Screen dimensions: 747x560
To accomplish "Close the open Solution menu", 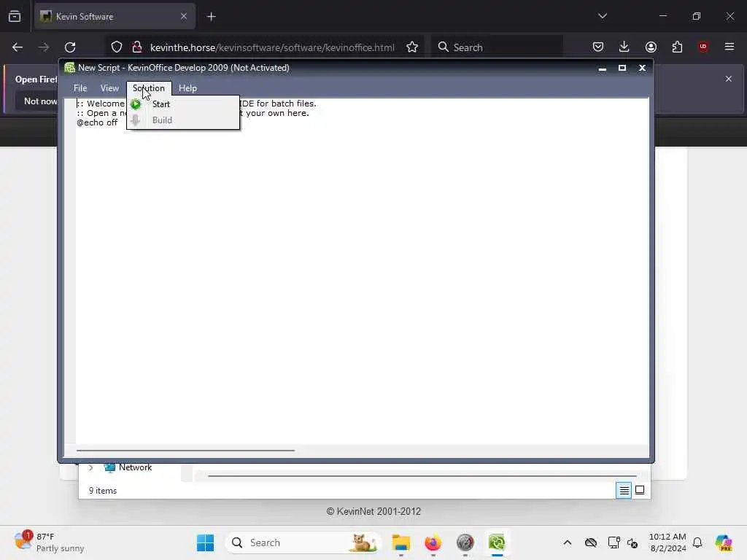I will point(149,88).
